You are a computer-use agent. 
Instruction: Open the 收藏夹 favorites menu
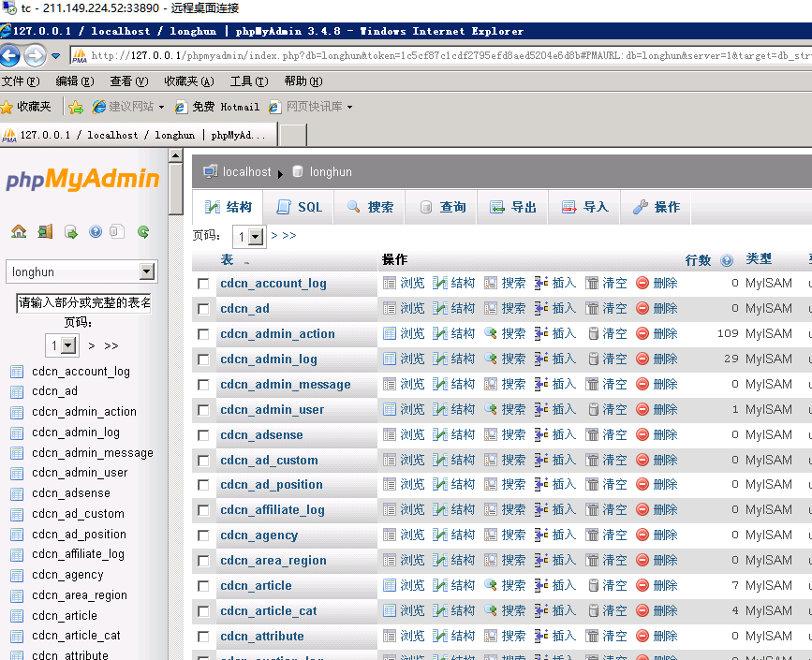[188, 81]
